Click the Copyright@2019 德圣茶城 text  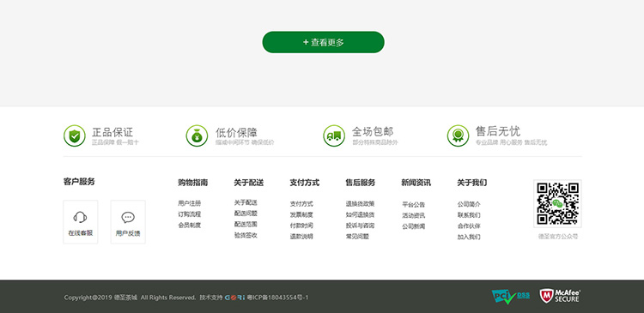tap(101, 298)
